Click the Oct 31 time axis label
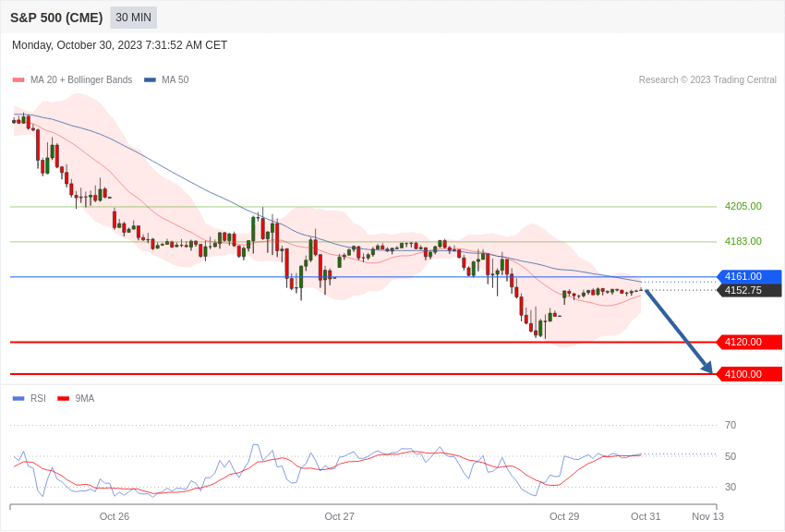Screen dimensions: 785x532 646,516
